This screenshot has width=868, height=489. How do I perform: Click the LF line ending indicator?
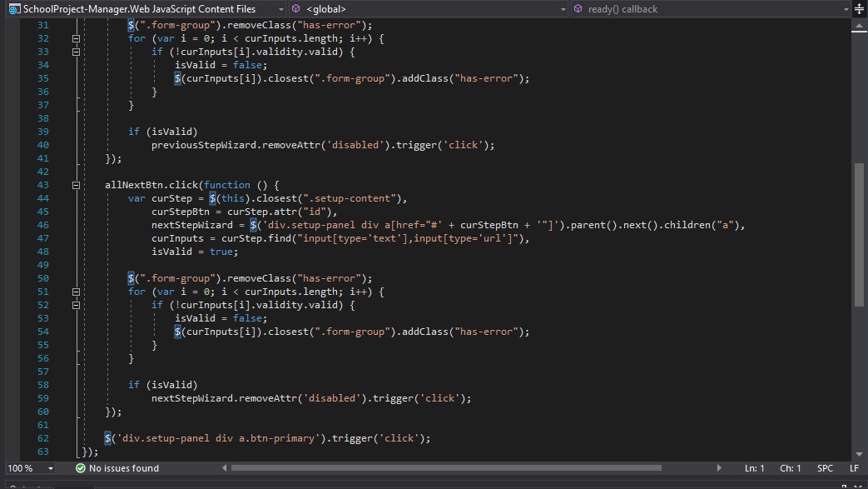coord(854,468)
